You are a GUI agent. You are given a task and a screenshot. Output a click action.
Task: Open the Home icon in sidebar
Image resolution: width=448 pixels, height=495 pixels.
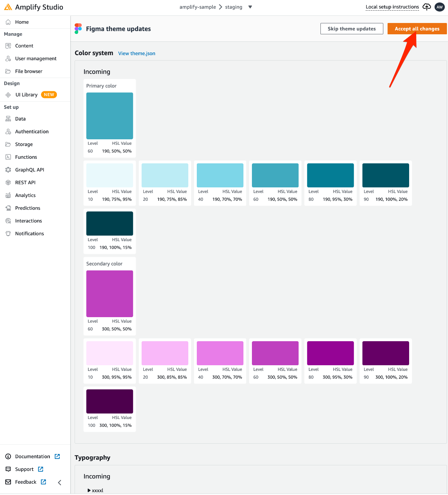(x=8, y=22)
